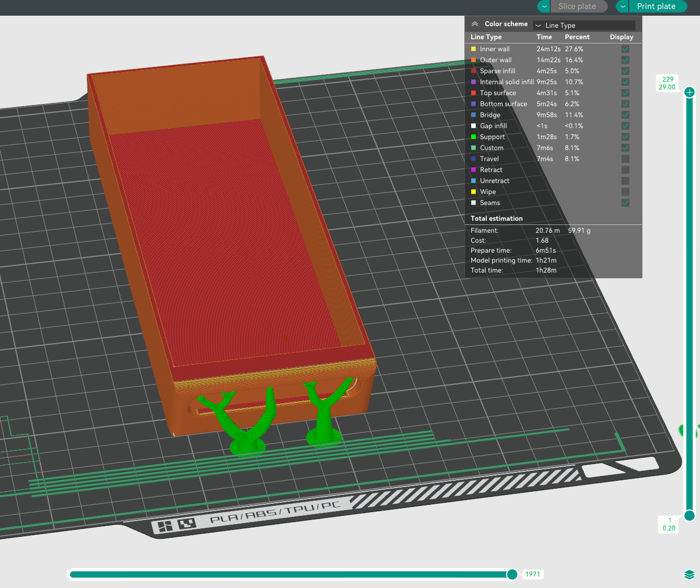
Task: Click the Total estimation heading
Action: 496,219
